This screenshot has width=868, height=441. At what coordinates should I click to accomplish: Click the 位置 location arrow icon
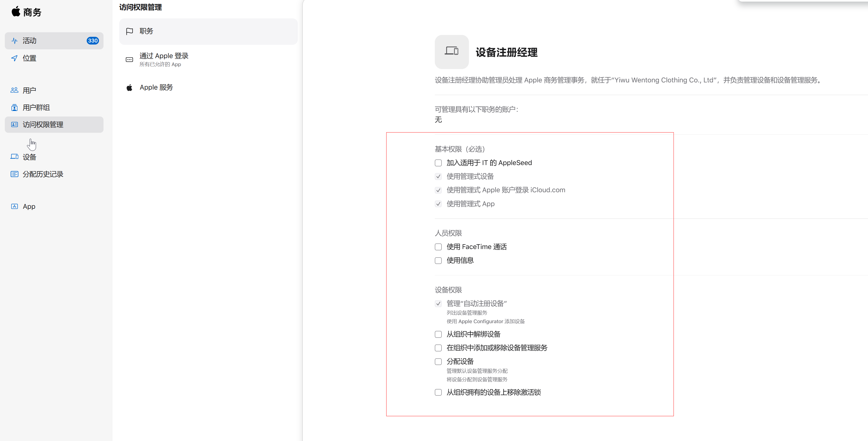(14, 58)
